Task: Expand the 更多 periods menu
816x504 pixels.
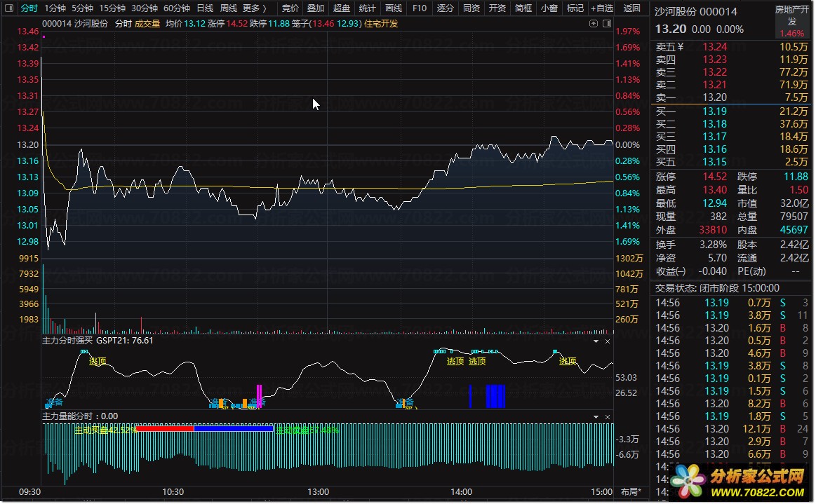Action: 255,8
